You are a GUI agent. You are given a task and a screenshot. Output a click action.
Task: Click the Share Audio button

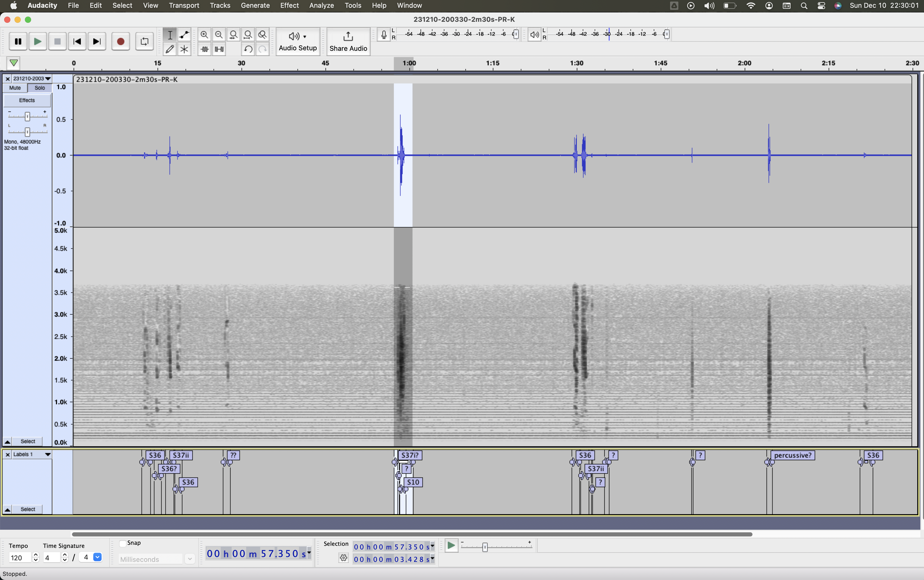pos(348,41)
